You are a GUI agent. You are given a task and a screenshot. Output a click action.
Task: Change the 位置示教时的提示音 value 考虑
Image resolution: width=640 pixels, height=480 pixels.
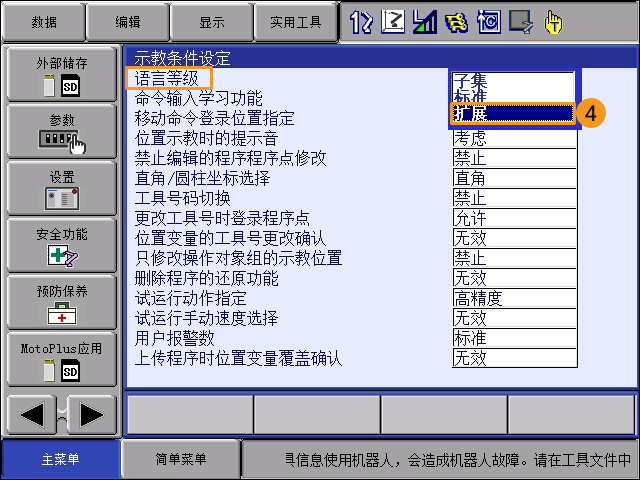pos(515,138)
